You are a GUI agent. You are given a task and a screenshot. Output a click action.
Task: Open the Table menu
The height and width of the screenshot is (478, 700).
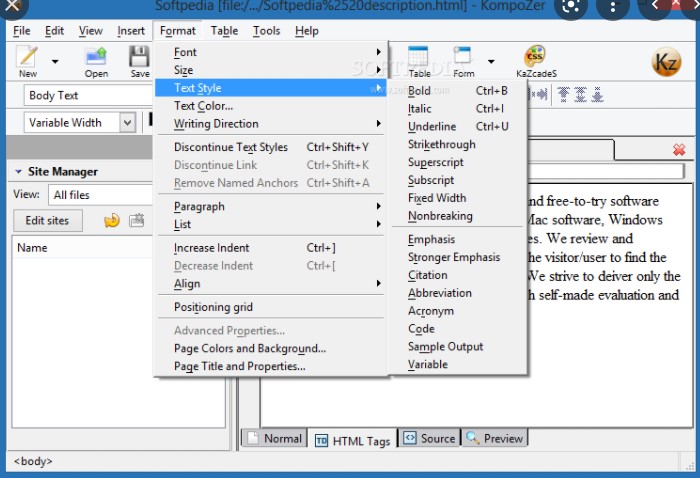click(224, 31)
